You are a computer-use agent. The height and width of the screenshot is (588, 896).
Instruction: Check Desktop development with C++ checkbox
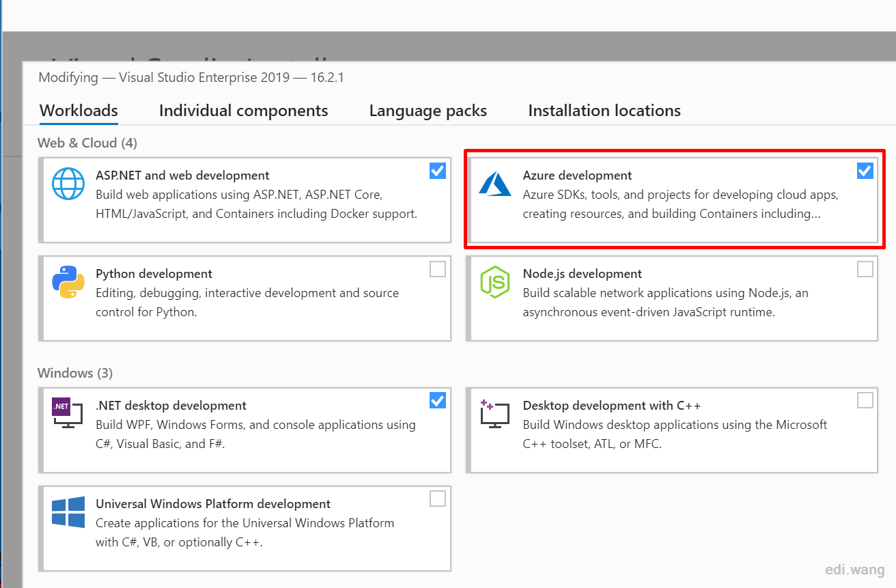click(865, 400)
